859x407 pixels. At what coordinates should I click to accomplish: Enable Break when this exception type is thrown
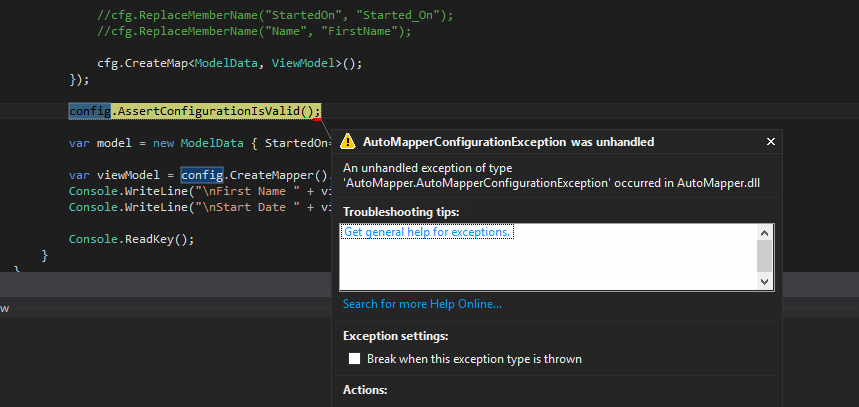click(353, 359)
